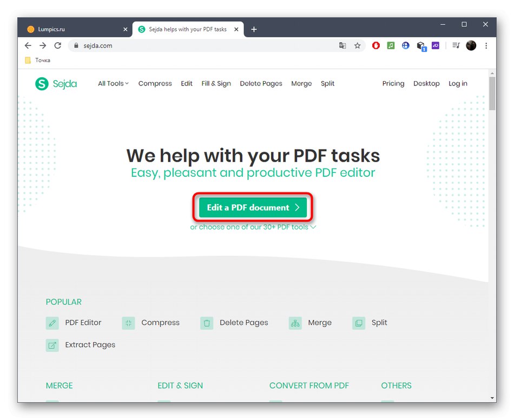Open the Google Translate icon in address bar
514x420 pixels.
pos(342,45)
